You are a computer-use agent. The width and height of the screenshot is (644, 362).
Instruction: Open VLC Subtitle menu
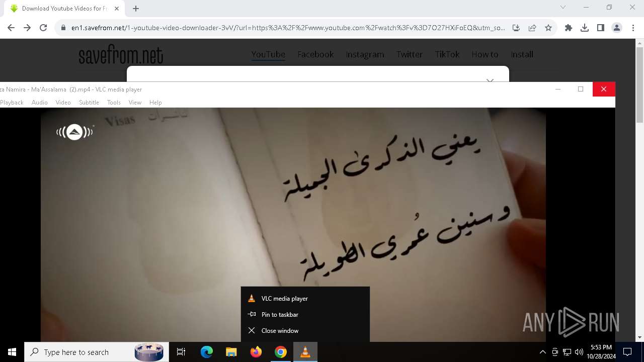tap(89, 102)
